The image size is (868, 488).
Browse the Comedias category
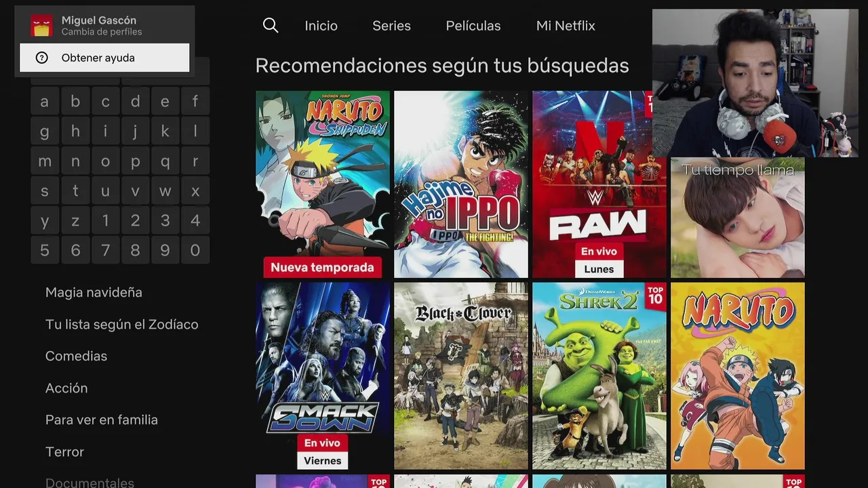click(76, 356)
